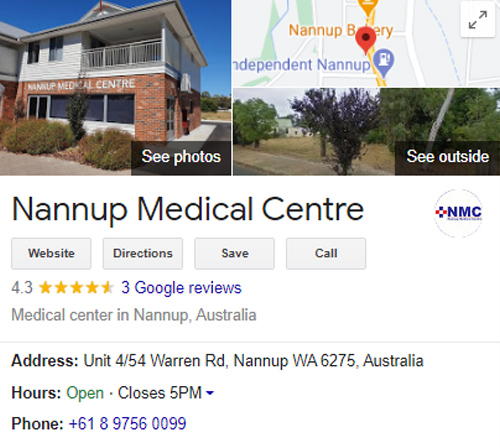Get Directions to the medical centre
The height and width of the screenshot is (448, 500).
[x=143, y=253]
